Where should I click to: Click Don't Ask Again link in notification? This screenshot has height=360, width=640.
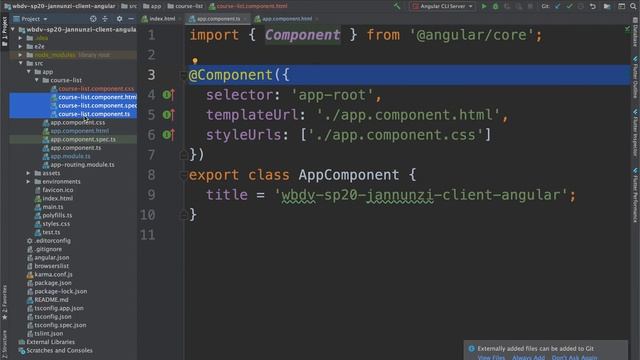574,358
